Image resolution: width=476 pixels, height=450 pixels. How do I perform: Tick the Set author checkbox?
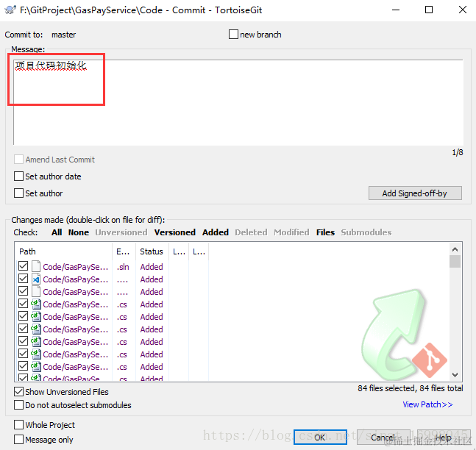(18, 193)
